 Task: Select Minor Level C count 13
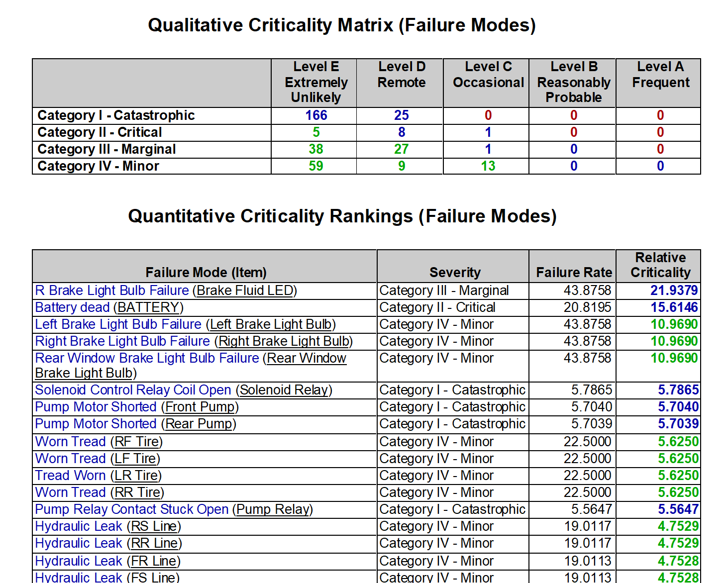pos(488,166)
